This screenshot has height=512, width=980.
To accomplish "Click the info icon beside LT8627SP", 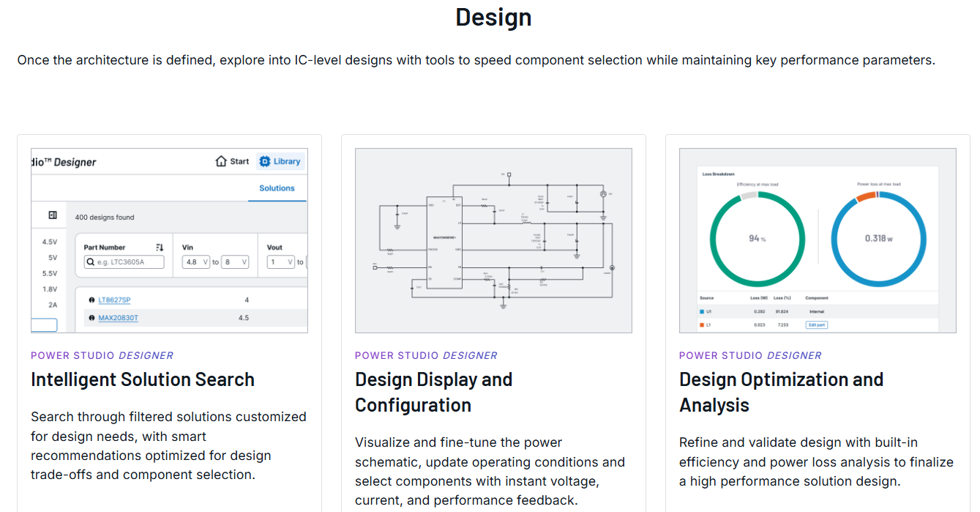I will 91,300.
